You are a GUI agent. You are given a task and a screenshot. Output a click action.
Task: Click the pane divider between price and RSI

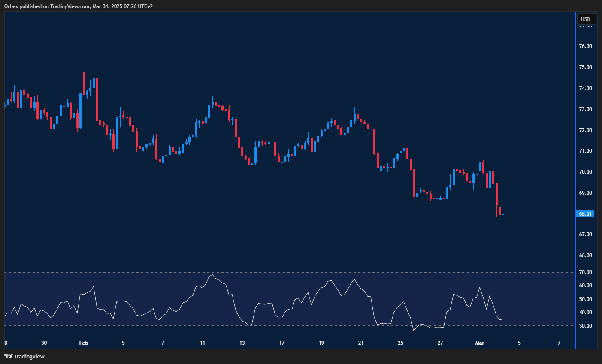[x=290, y=265]
